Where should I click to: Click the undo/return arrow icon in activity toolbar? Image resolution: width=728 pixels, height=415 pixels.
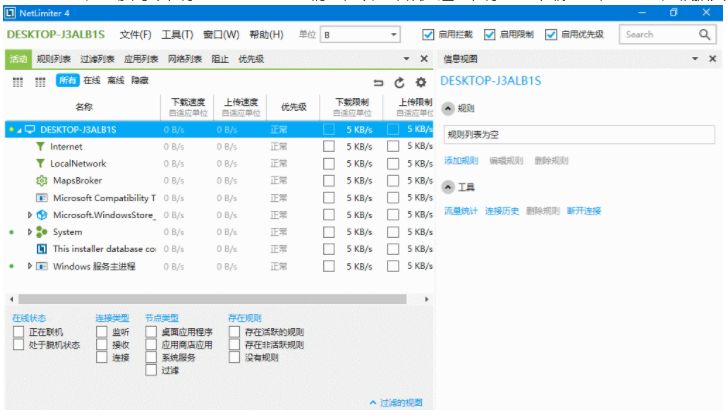tap(378, 83)
